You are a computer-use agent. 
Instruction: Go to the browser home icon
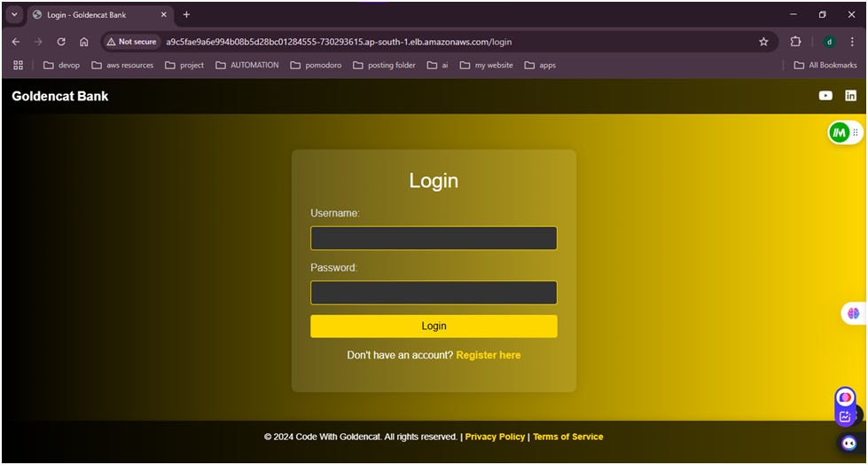84,42
